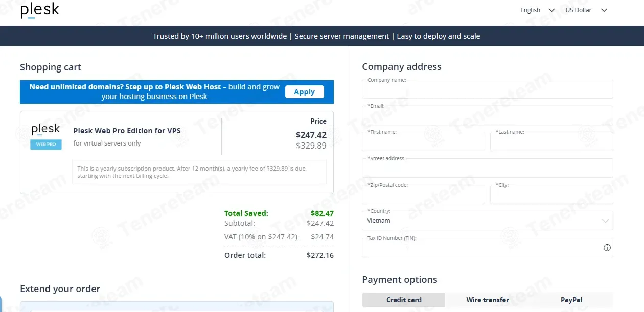Click 'for virtual servers only' text
Image resolution: width=644 pixels, height=312 pixels.
tap(107, 143)
